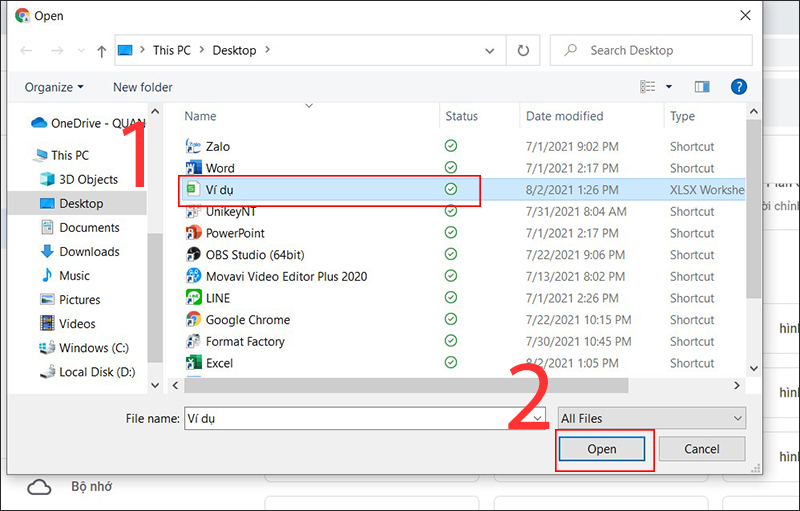The image size is (800, 511).
Task: Select Windows (C:) drive
Action: 94,348
